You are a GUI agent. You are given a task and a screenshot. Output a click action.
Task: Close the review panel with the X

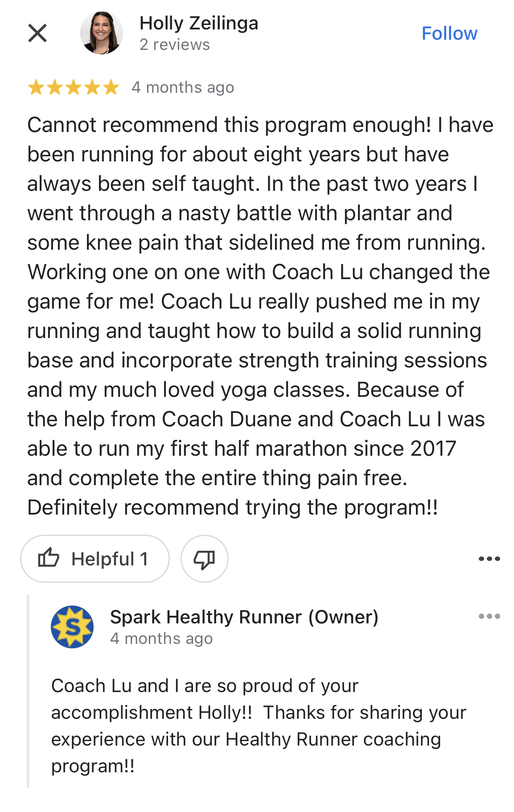click(38, 33)
